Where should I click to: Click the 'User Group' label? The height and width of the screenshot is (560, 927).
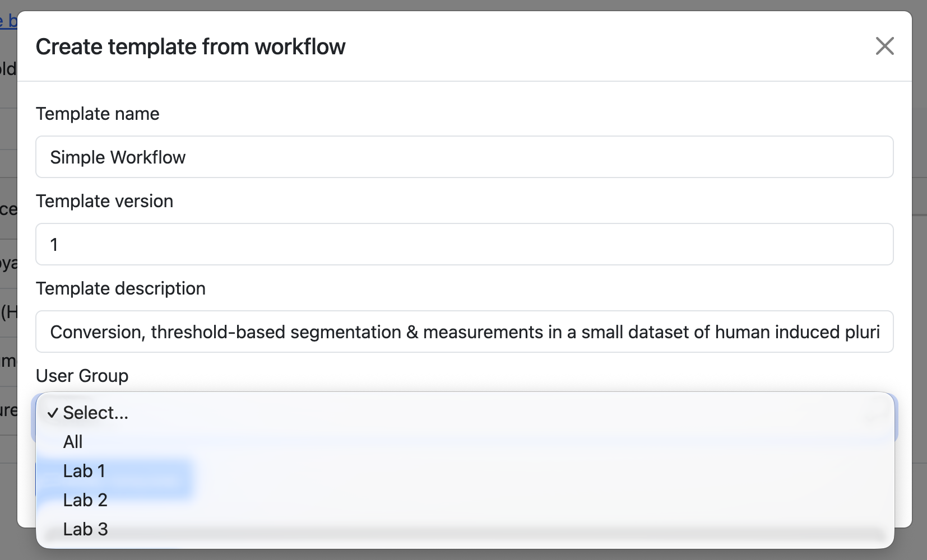click(82, 376)
